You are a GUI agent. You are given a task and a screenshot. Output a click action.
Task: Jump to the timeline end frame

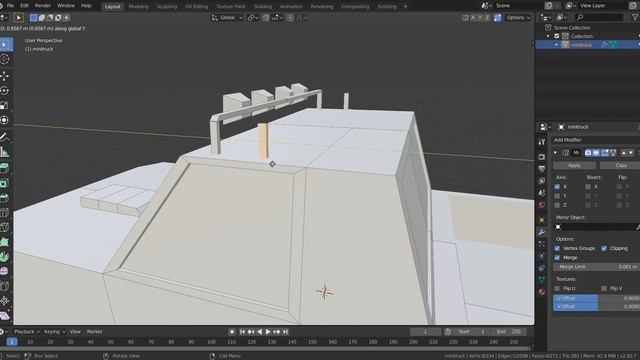tap(286, 332)
